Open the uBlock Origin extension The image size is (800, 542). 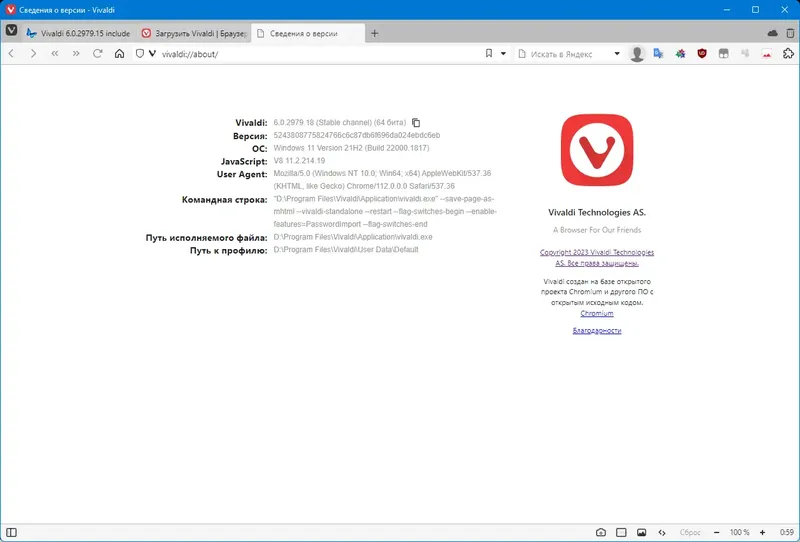point(702,54)
